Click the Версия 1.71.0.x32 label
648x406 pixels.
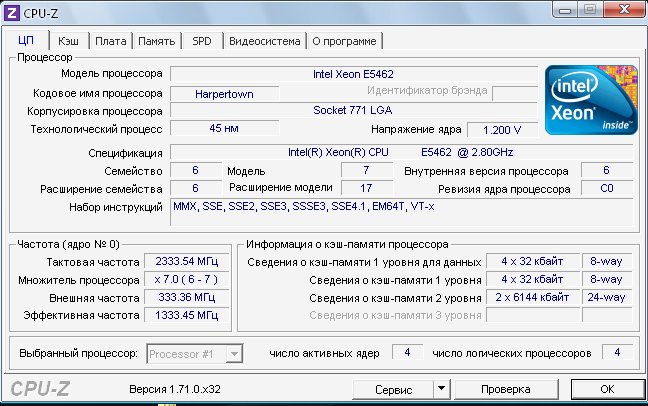point(175,389)
